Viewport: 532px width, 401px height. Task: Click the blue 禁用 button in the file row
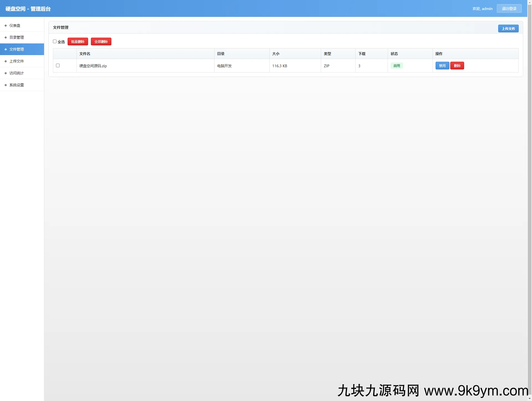tap(442, 66)
